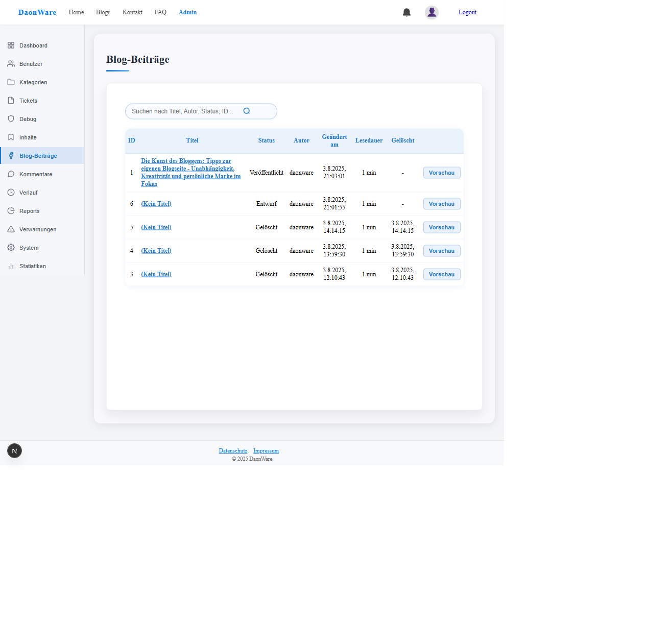Screen dimensions: 672x620
Task: Open Kommentare in the sidebar
Action: (x=42, y=174)
